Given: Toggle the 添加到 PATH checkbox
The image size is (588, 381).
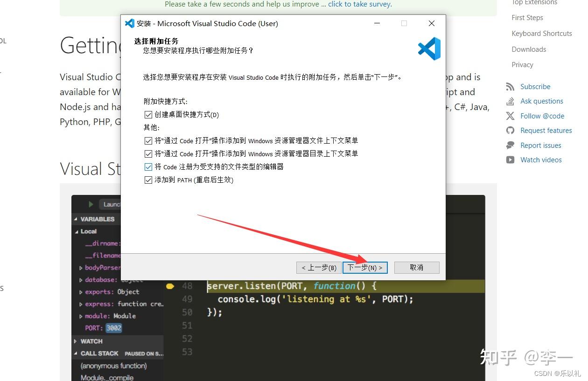Looking at the screenshot, I should point(148,180).
